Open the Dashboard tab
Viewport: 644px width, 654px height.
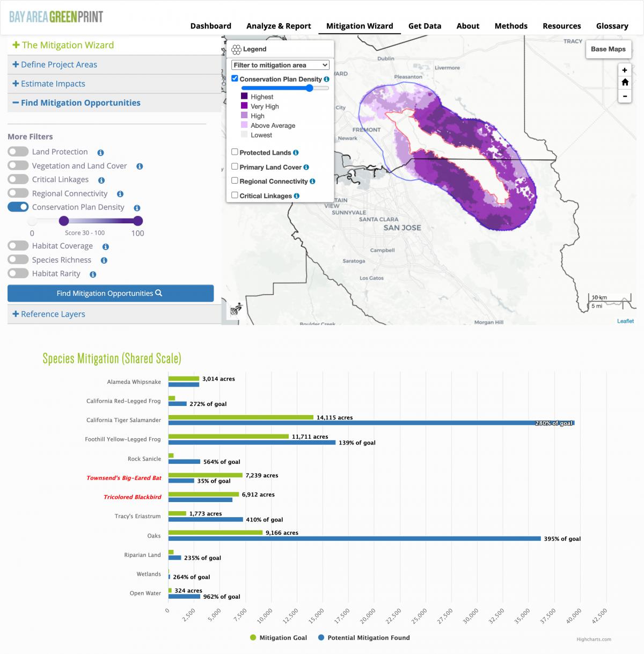pos(211,26)
